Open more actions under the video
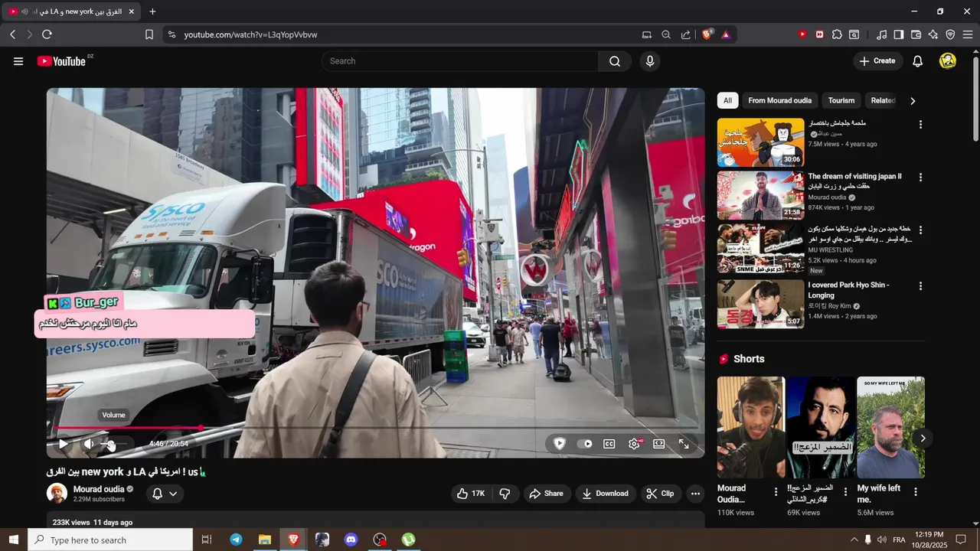 pos(695,494)
